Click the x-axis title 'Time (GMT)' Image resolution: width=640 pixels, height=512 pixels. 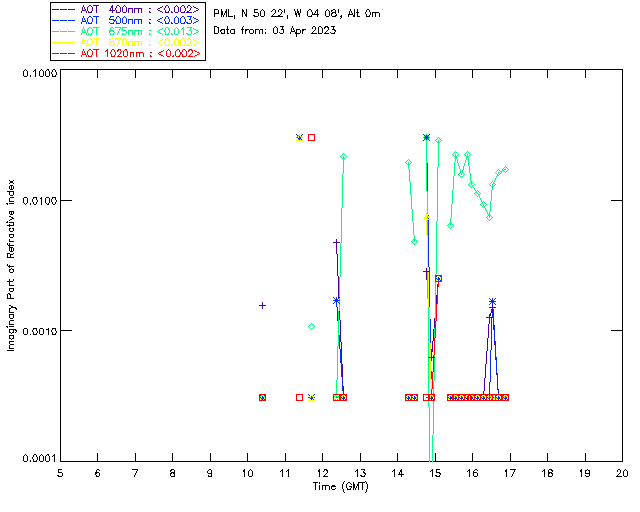tap(341, 486)
